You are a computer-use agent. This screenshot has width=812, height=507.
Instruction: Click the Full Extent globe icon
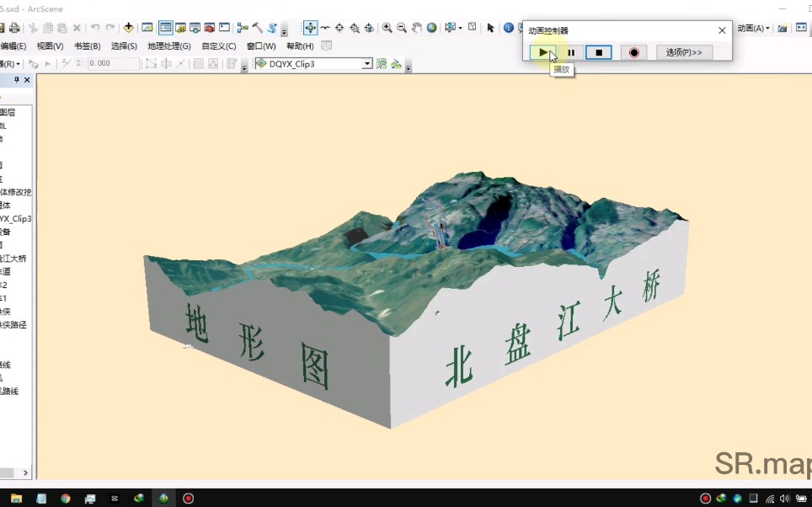pos(432,27)
